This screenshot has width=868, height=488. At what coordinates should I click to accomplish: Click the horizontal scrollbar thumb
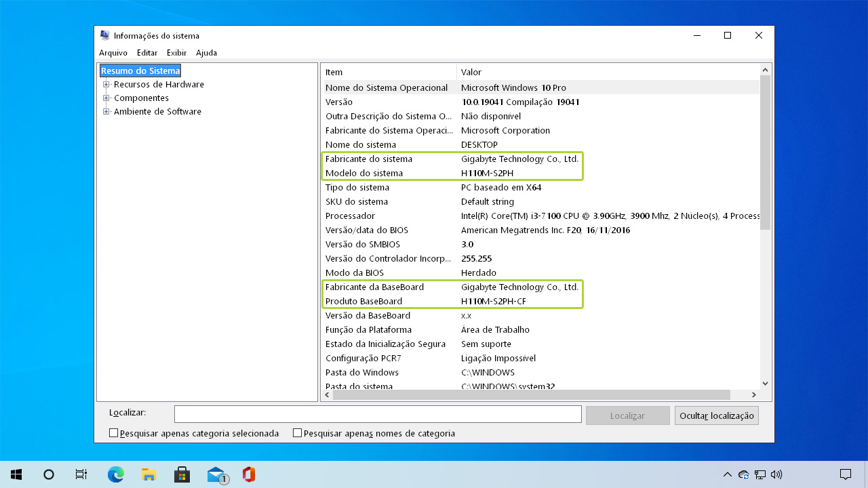[532, 394]
